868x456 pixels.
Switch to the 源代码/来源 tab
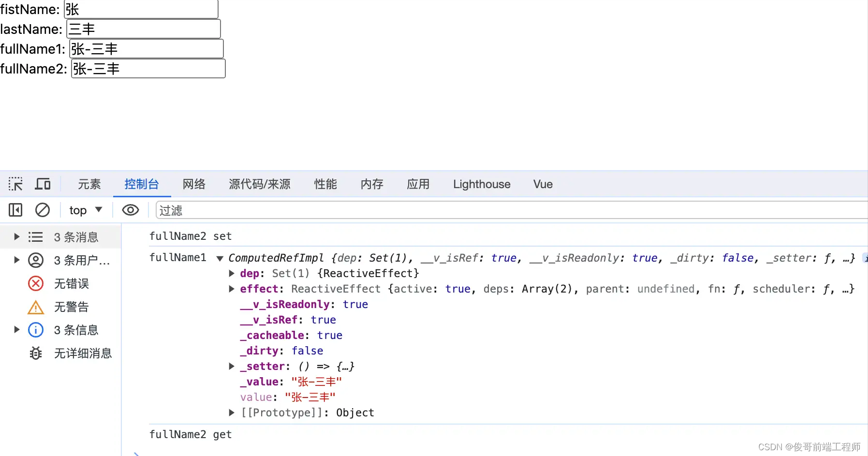(x=260, y=184)
